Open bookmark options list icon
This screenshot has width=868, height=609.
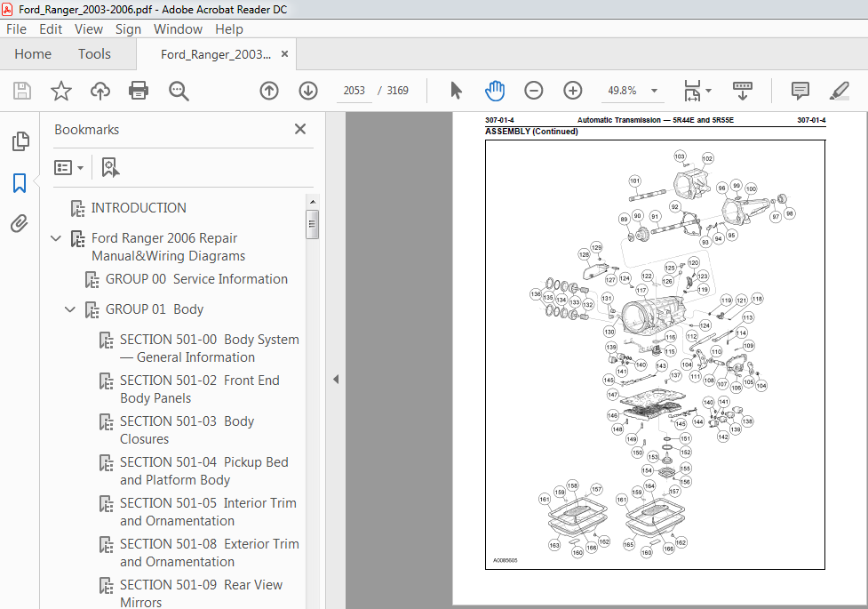pyautogui.click(x=68, y=167)
